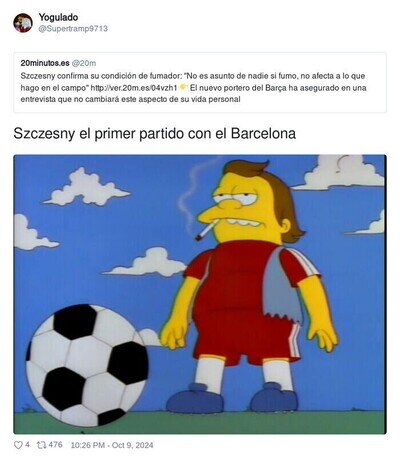Image resolution: width=400 pixels, height=459 pixels.
Task: Click the retweet count 476
Action: 56,445
